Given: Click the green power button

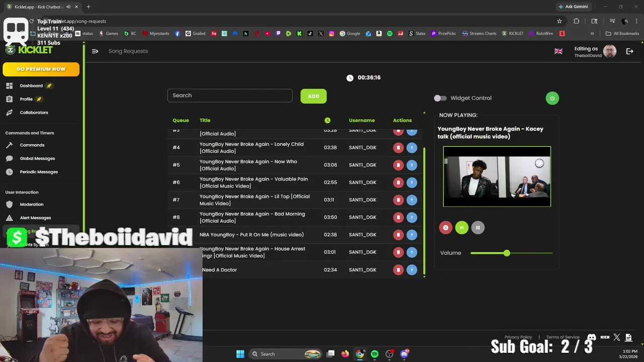Looking at the screenshot, I should point(552,98).
